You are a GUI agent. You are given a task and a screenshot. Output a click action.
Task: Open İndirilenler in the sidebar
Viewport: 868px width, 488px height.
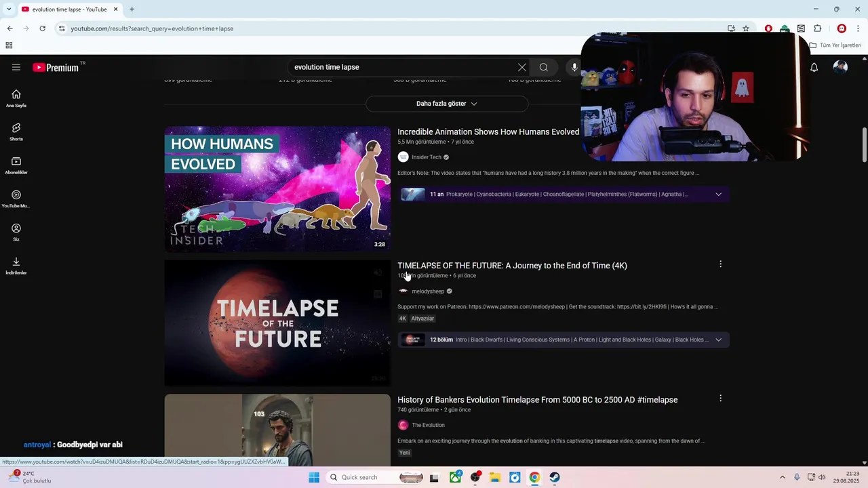tap(16, 266)
